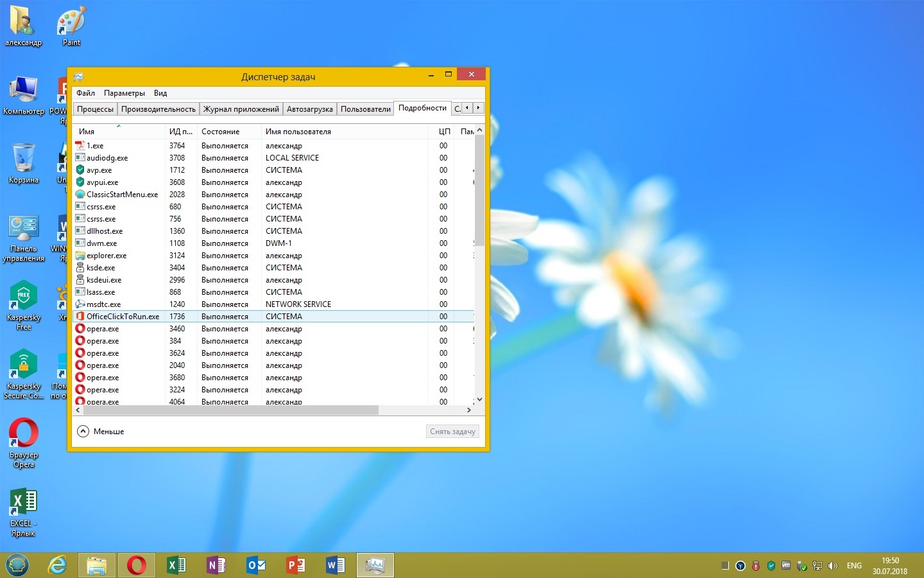Image resolution: width=924 pixels, height=578 pixels.
Task: Open Панель управления desktop icon
Action: [24, 239]
